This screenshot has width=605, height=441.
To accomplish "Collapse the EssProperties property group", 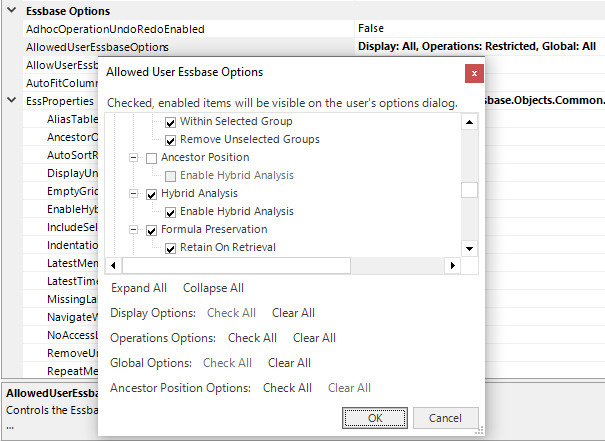I will 12,100.
